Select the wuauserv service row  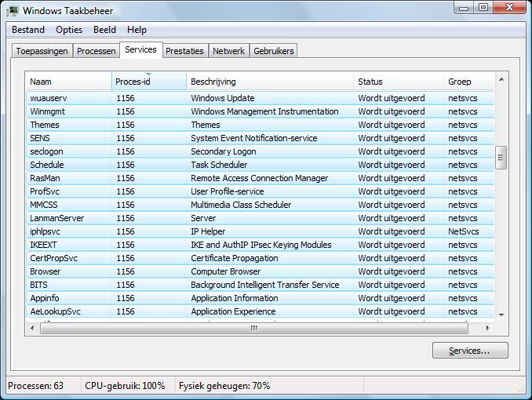(x=261, y=98)
